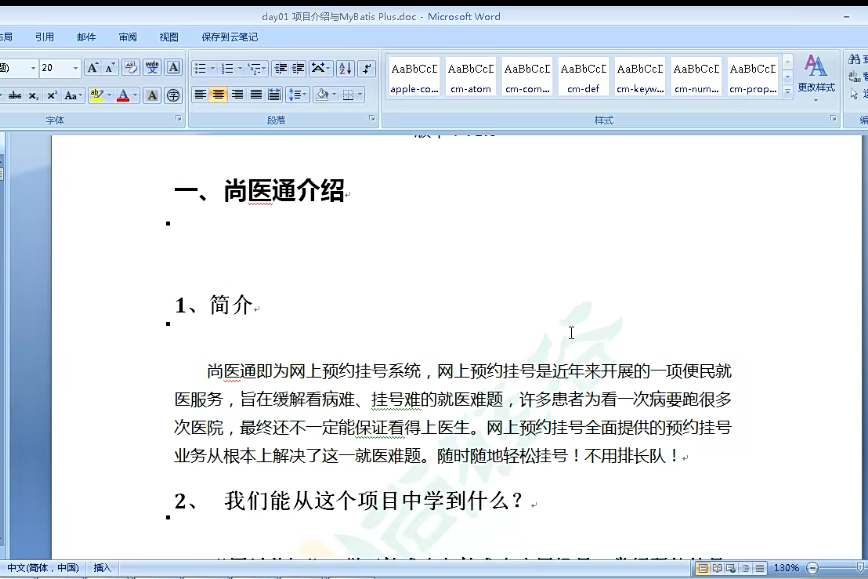This screenshot has height=579, width=868.
Task: Open the font size dropdown
Action: (x=75, y=68)
